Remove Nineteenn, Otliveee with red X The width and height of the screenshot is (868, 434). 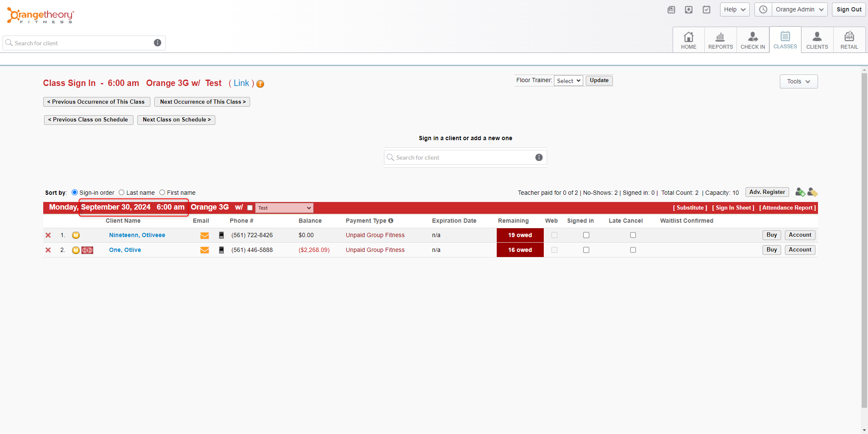click(48, 235)
